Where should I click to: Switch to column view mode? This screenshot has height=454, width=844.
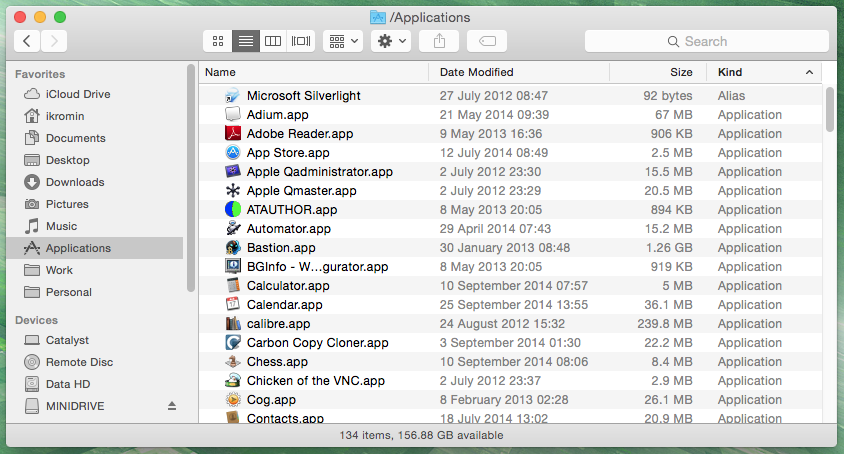(273, 41)
